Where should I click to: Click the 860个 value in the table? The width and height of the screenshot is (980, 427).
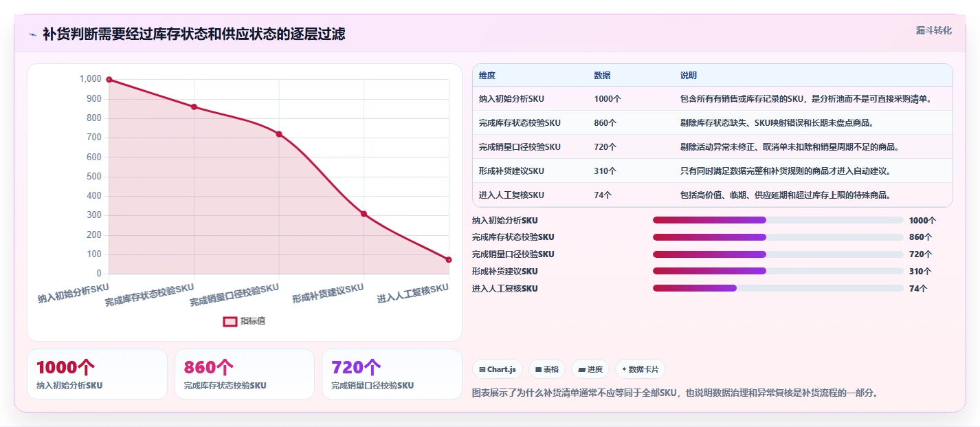(x=605, y=123)
